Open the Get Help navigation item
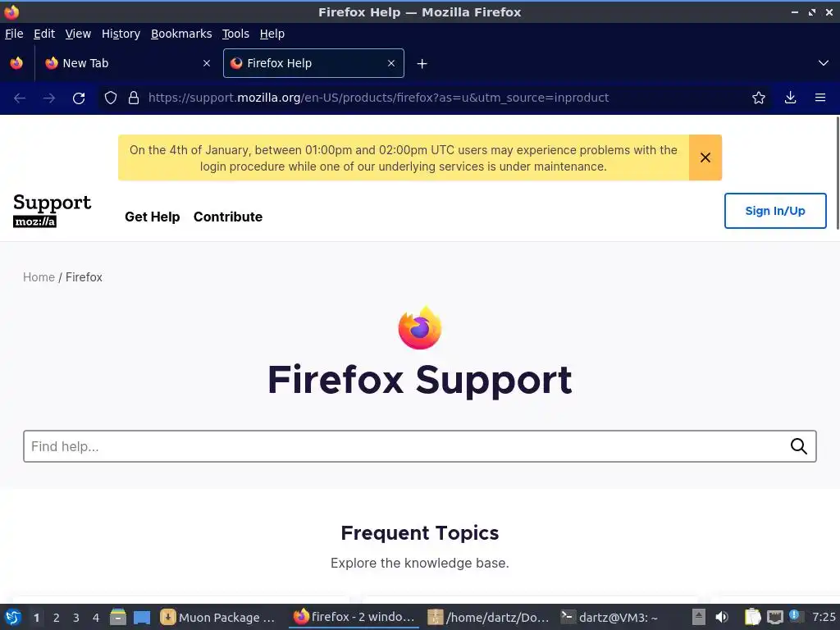The height and width of the screenshot is (630, 840). pyautogui.click(x=152, y=217)
